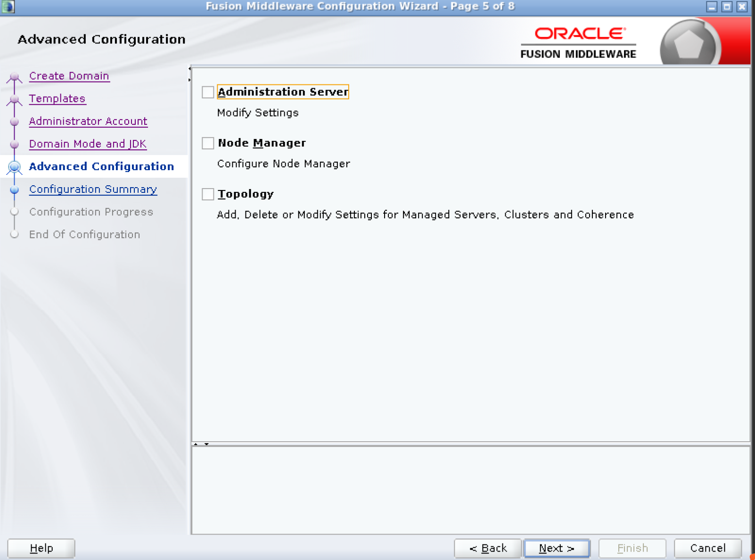Click the Templates step marker icon
The height and width of the screenshot is (560, 755).
[x=15, y=99]
